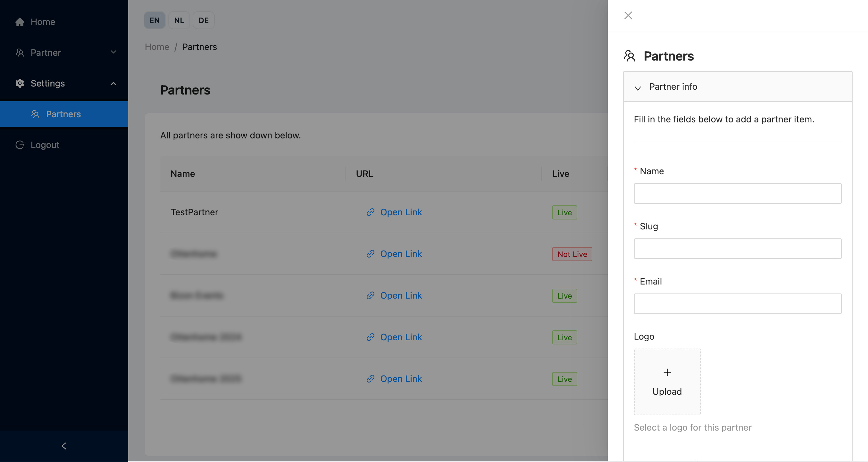This screenshot has width=868, height=462.
Task: Collapse the sidebar with the left arrow
Action: click(64, 446)
